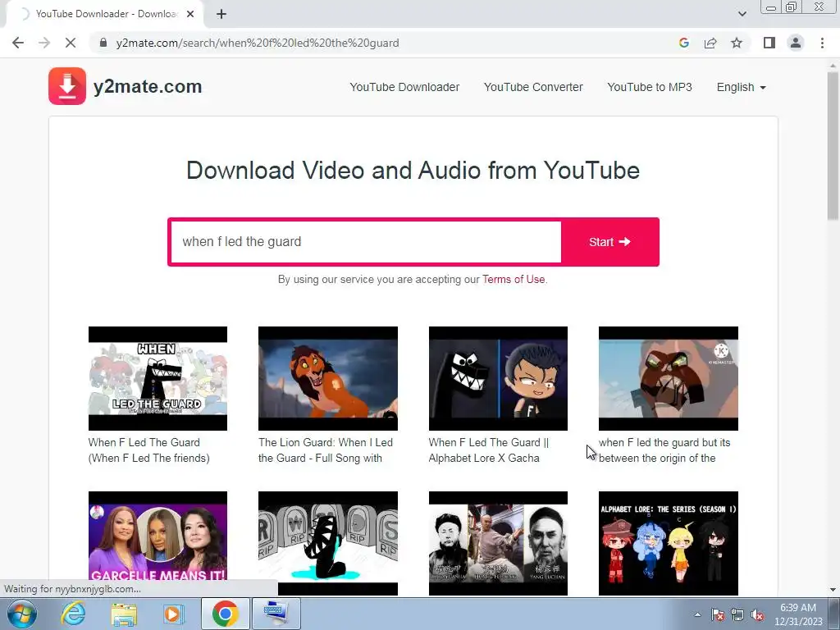Open the English language dropdown
Image resolution: width=840 pixels, height=630 pixels.
[741, 87]
